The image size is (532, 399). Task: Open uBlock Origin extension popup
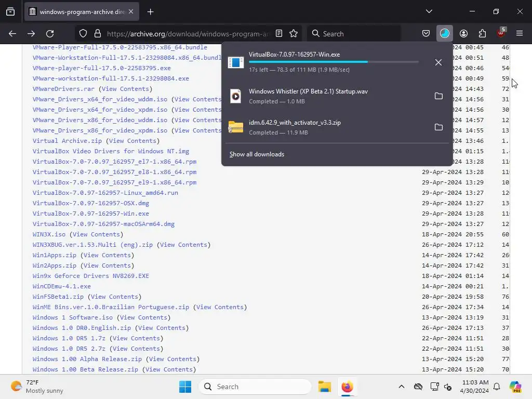(501, 33)
